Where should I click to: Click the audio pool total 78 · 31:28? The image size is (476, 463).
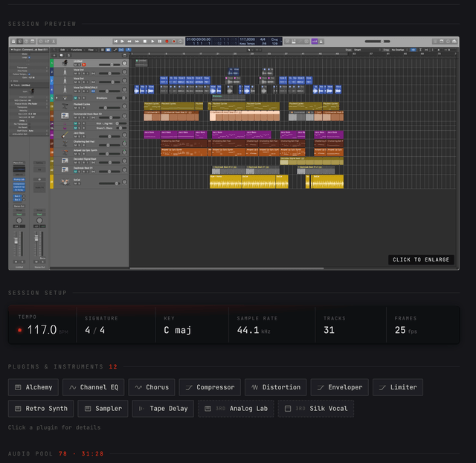tap(81, 454)
